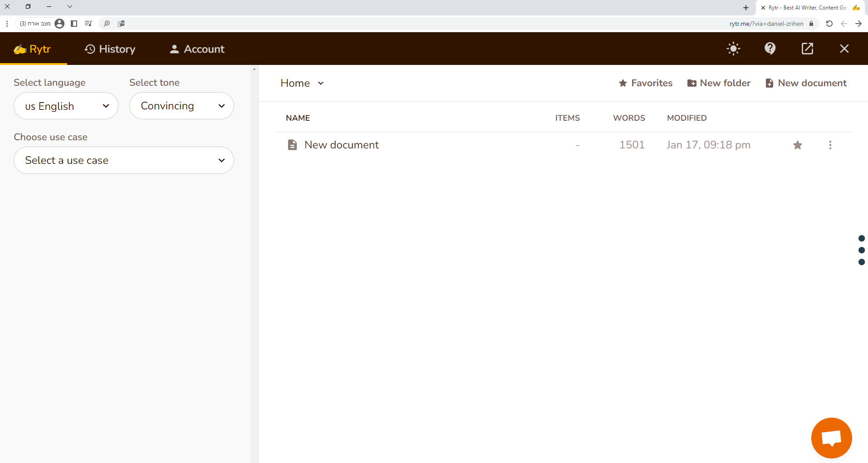Open the orange chat support bubble
The width and height of the screenshot is (868, 463).
point(831,438)
